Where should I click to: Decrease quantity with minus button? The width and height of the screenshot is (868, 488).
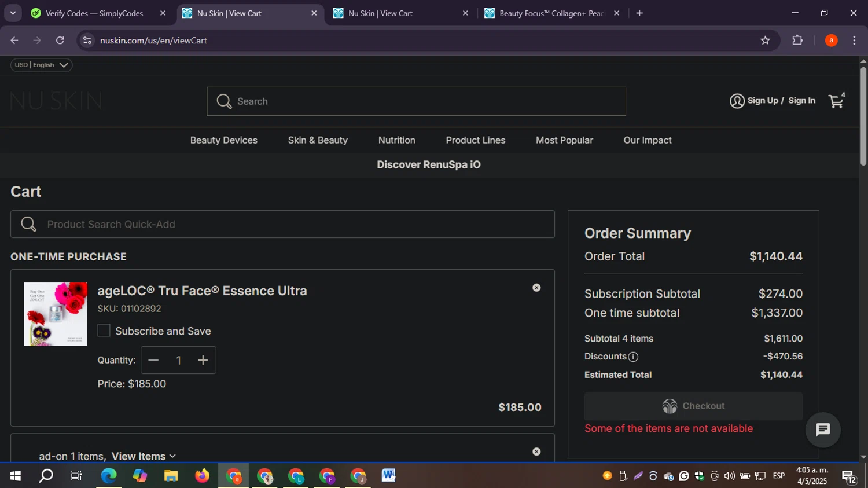(153, 360)
